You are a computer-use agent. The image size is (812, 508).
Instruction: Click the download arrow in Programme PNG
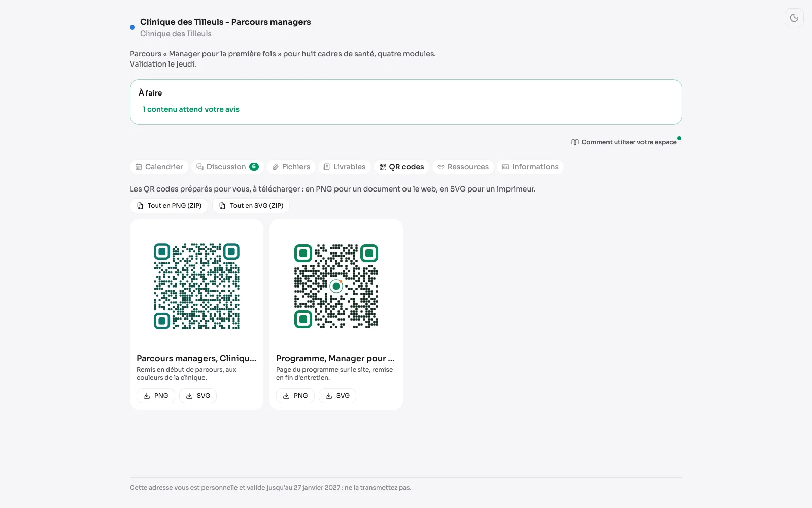(x=286, y=396)
